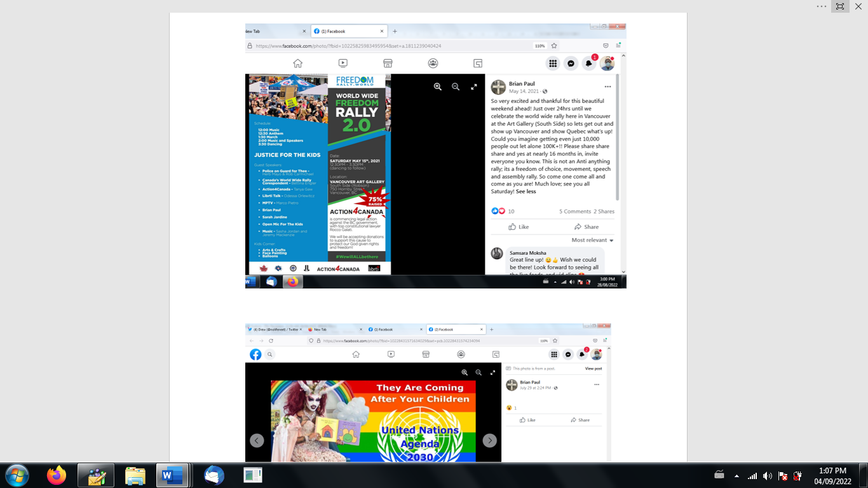Click bookmark star in Freedom Rally screenshot address bar
Viewport: 868px width, 488px height.
click(x=554, y=46)
